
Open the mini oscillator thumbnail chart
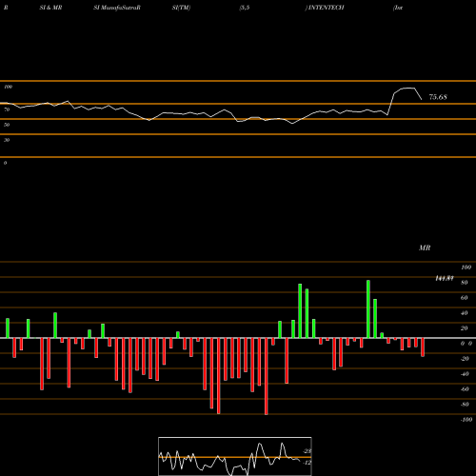coord(235,456)
